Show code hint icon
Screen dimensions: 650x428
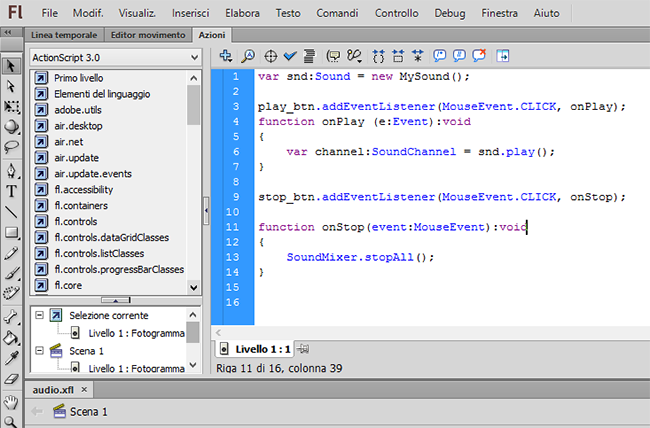point(333,56)
